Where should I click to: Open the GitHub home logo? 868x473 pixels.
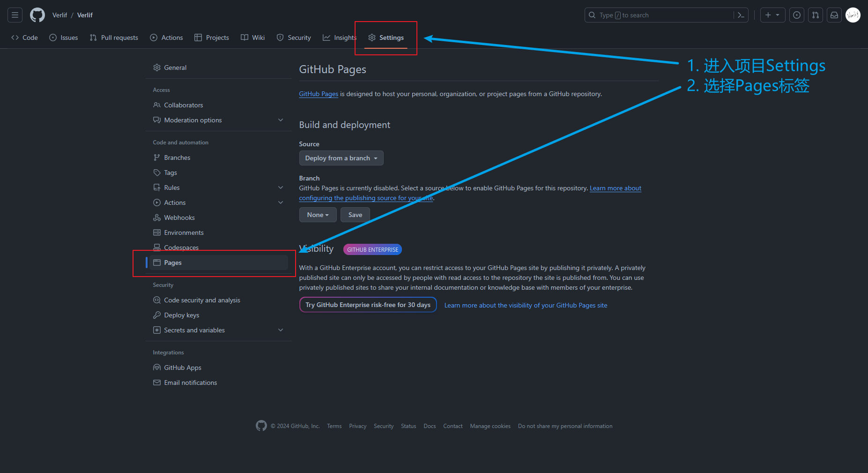tap(37, 15)
